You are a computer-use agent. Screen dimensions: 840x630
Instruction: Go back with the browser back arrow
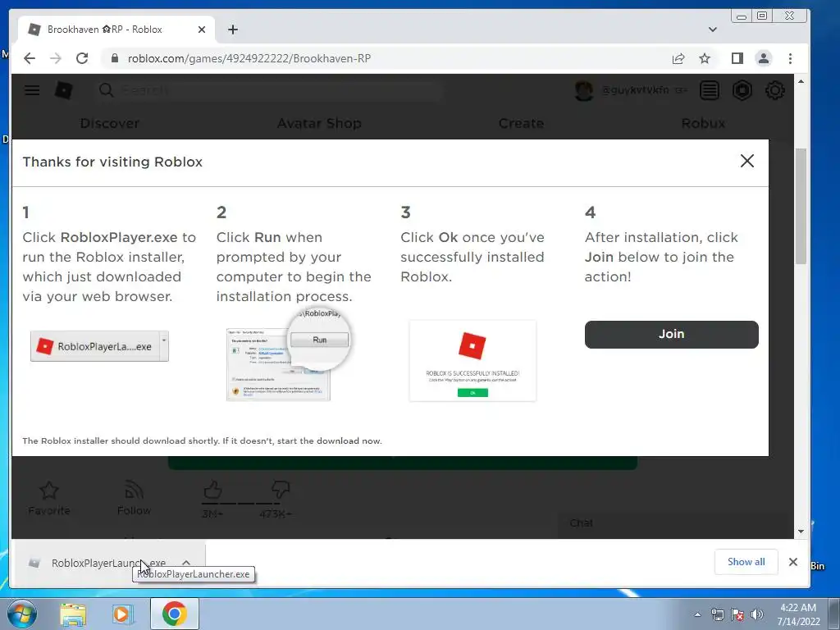(30, 58)
